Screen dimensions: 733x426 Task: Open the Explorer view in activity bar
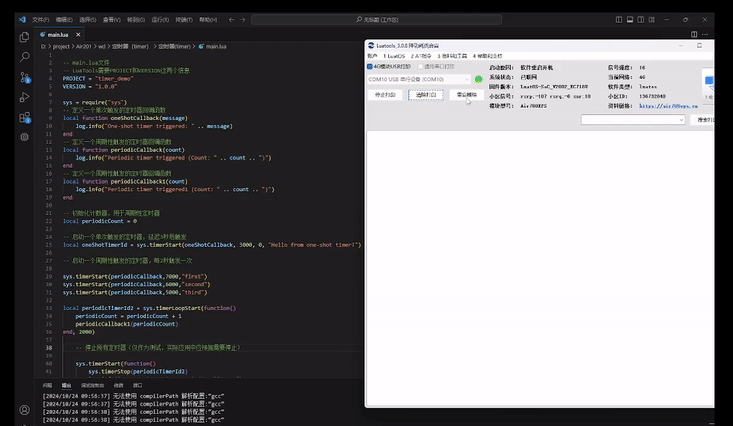click(x=24, y=37)
